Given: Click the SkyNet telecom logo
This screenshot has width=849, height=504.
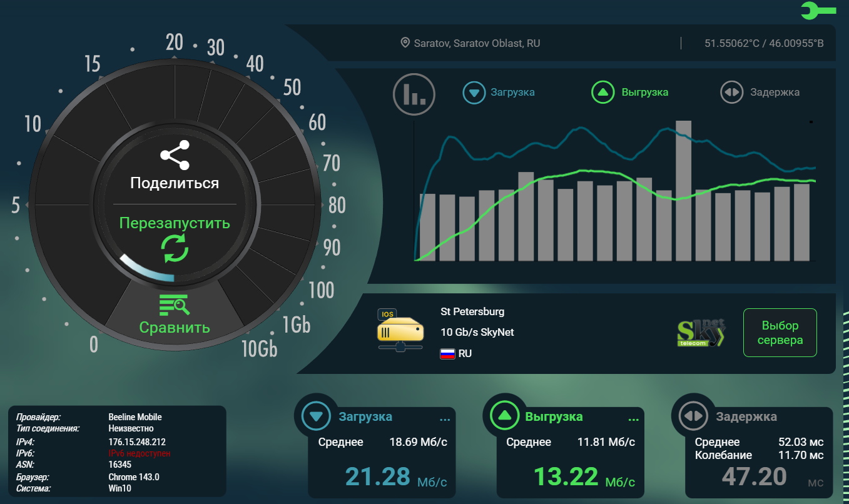Looking at the screenshot, I should (x=702, y=333).
